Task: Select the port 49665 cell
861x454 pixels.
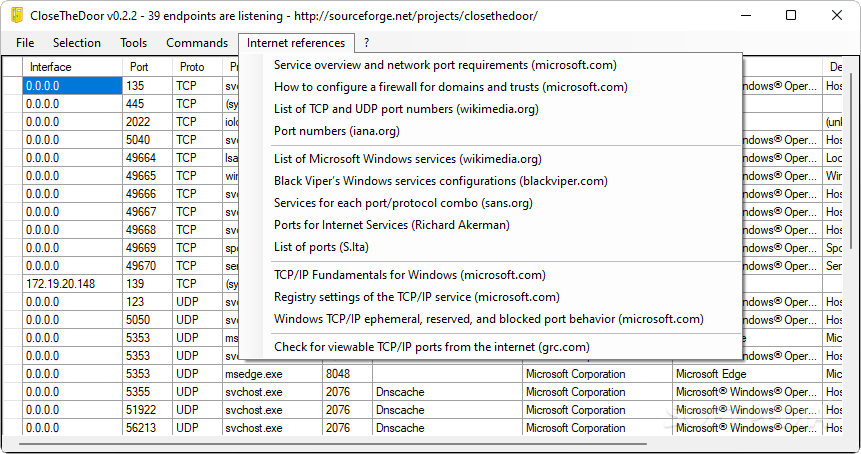Action: 147,176
